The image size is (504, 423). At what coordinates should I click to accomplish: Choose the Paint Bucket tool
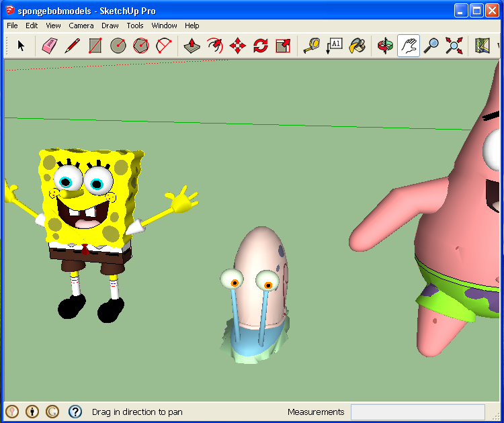coord(357,46)
